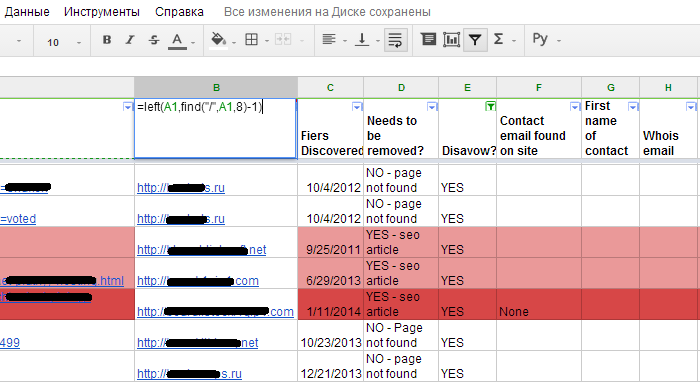The image size is (700, 382).
Task: Open the 499 link
Action: 10,343
